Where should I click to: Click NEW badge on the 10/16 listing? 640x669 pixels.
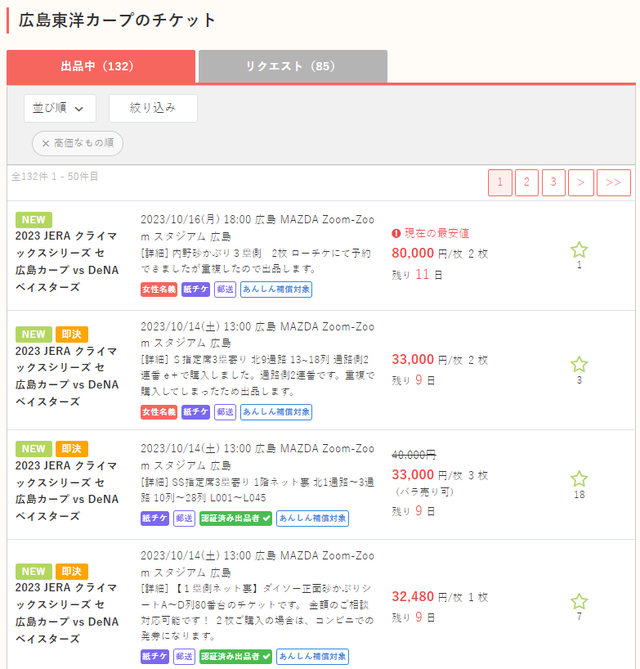coord(34,220)
